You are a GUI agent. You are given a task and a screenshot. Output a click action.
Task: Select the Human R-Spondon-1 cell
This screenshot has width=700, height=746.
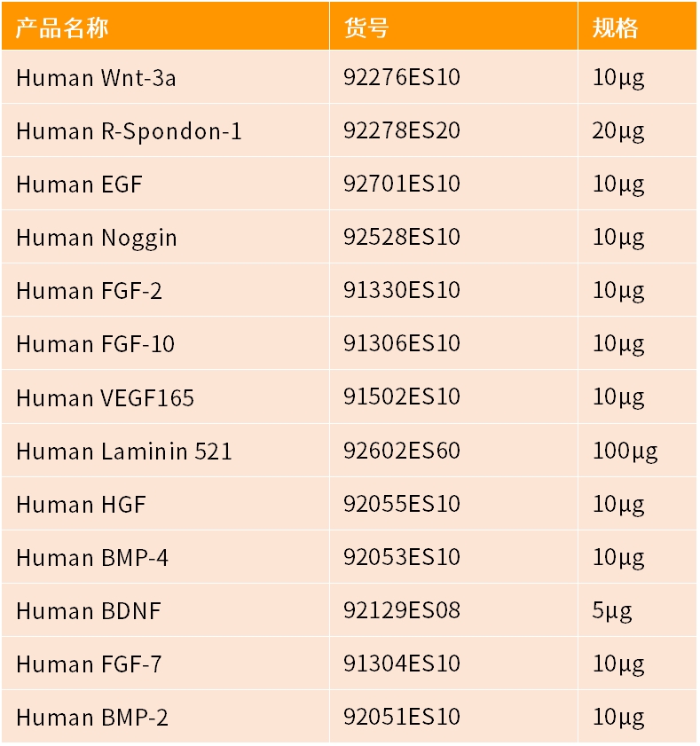click(x=129, y=131)
